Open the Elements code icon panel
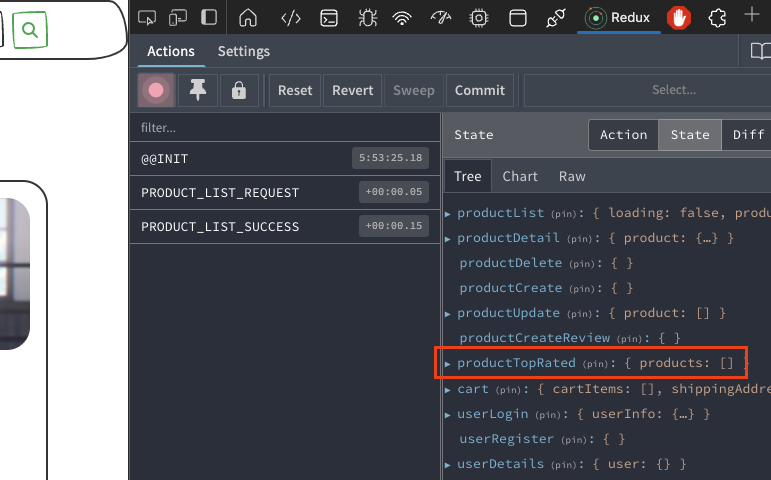 (x=291, y=18)
